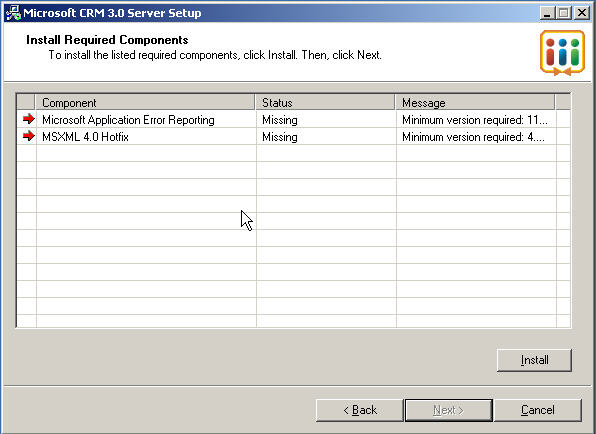Click red arrow beside Microsoft Application Error Reporting
The image size is (596, 434).
click(29, 119)
